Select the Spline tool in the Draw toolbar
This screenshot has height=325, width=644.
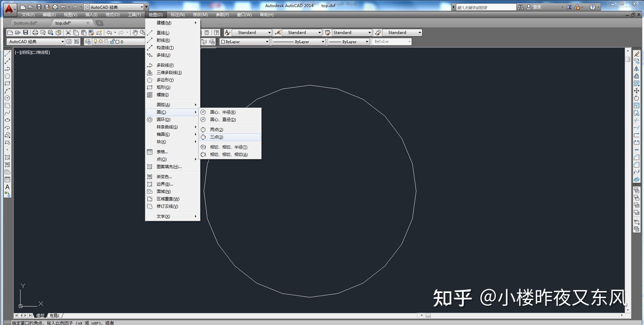7,113
